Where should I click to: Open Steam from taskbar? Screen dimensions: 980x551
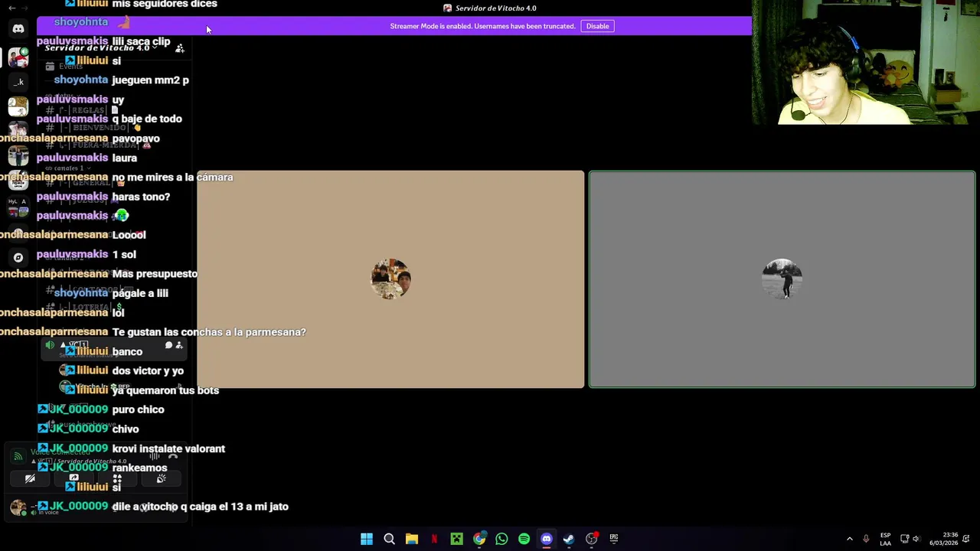[x=569, y=539]
